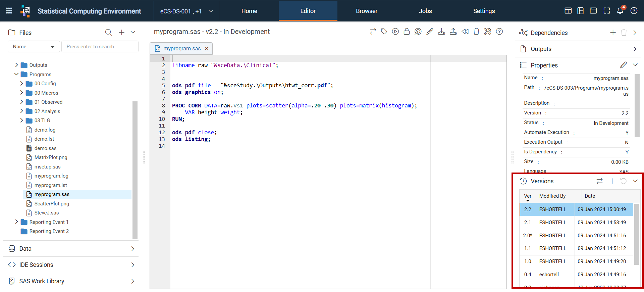Click the tag icon for myprogram.sas
The image size is (644, 292).
point(384,32)
